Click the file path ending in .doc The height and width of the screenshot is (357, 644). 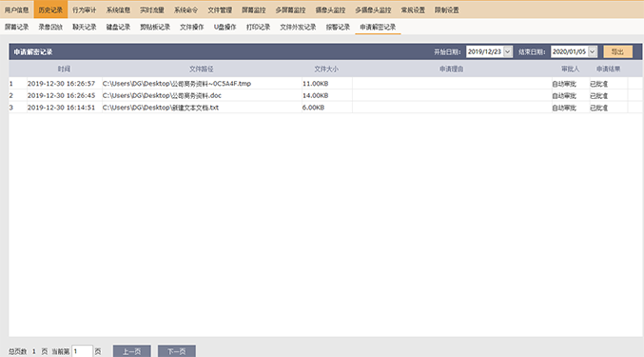click(x=162, y=95)
